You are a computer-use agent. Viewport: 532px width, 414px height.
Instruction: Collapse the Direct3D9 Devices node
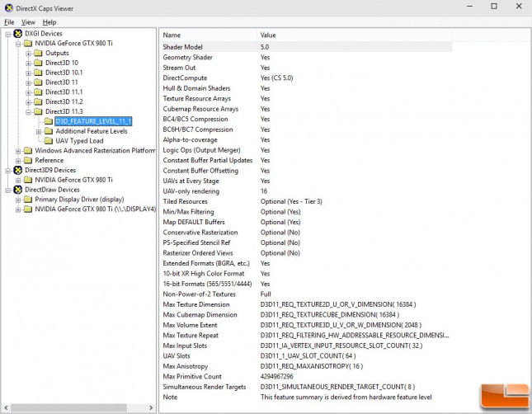click(7, 171)
